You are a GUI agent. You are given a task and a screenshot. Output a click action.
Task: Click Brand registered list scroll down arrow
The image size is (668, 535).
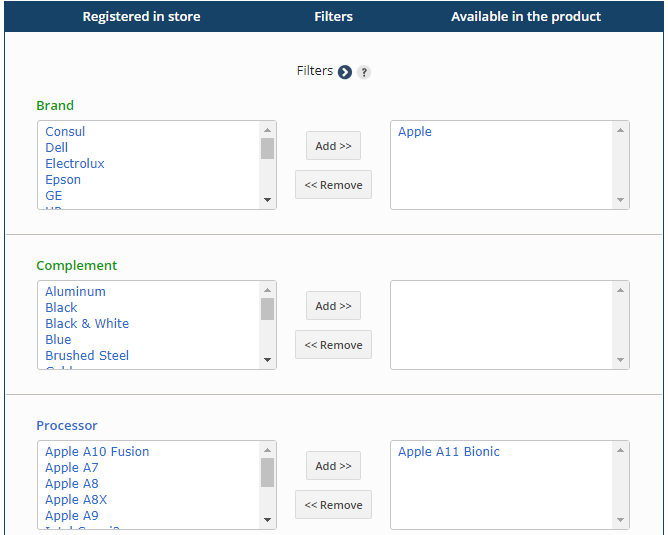coord(268,200)
